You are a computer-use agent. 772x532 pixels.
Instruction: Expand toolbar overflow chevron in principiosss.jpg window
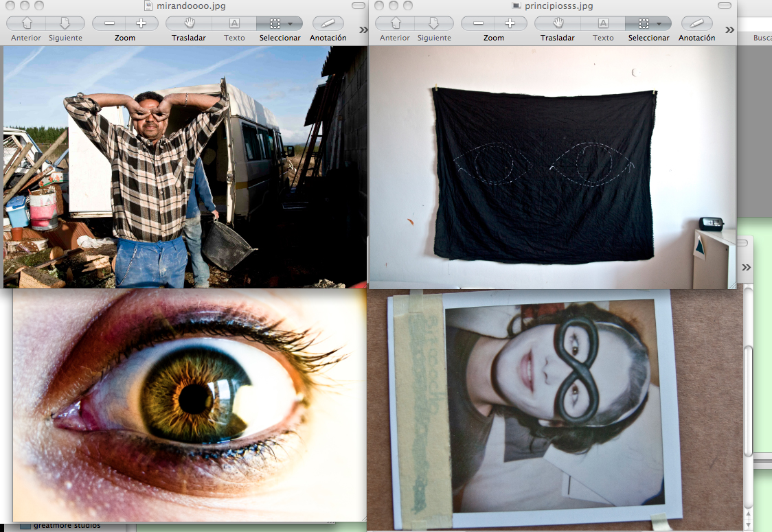tap(729, 30)
